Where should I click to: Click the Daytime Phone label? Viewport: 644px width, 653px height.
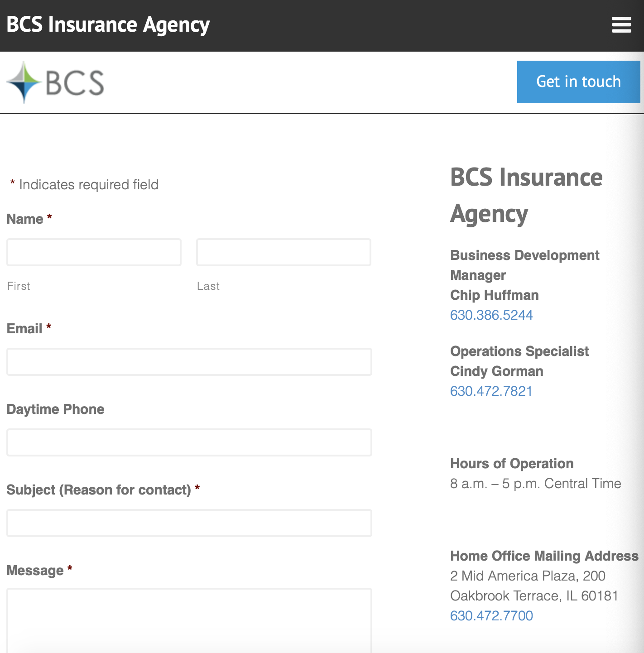pos(55,409)
